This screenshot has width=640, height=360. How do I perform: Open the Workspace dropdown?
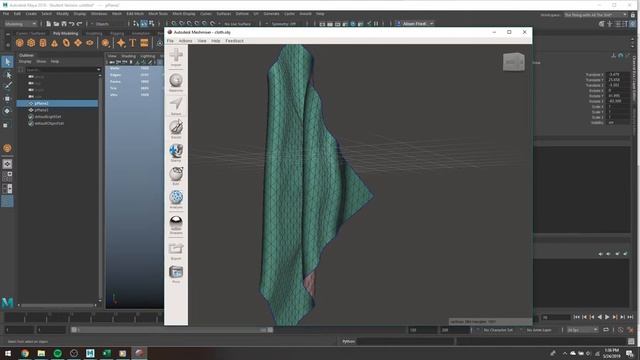click(596, 15)
